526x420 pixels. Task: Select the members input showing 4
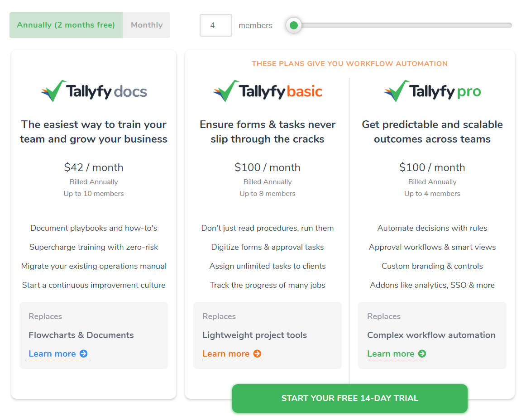coord(216,26)
